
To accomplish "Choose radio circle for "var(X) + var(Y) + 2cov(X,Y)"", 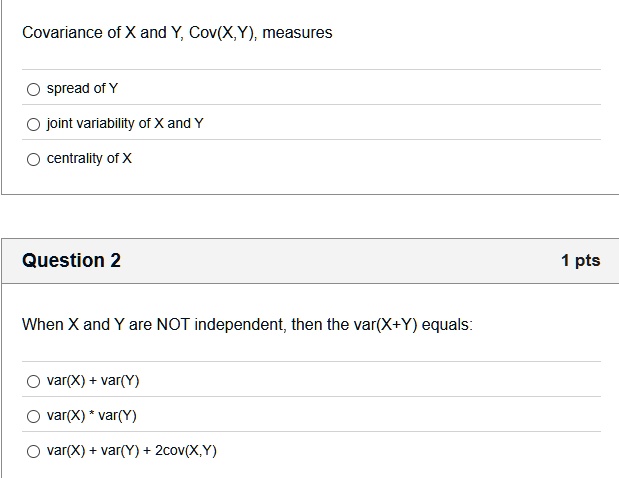I will (x=33, y=451).
